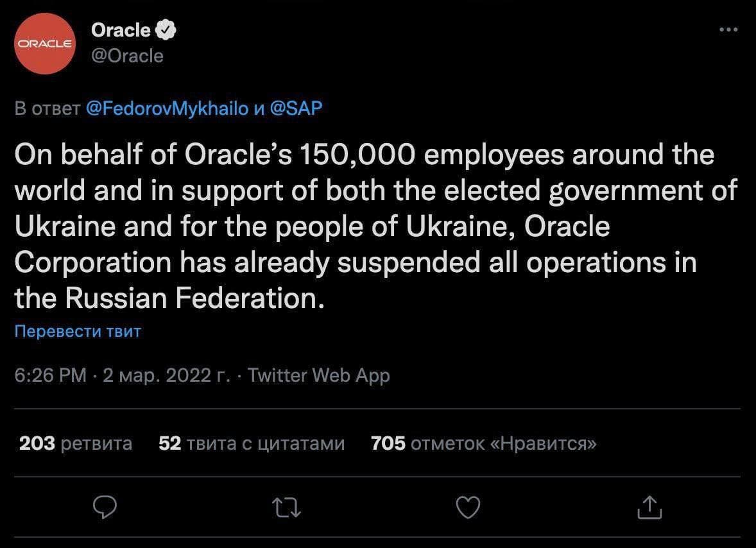The height and width of the screenshot is (548, 756).
Task: Click the reply speech bubble icon
Action: coord(103,508)
